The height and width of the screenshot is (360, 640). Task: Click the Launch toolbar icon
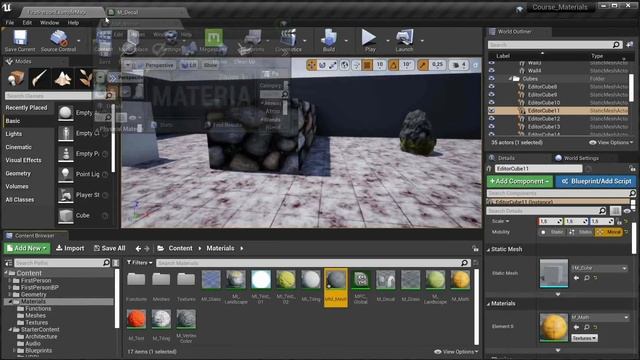(x=404, y=41)
